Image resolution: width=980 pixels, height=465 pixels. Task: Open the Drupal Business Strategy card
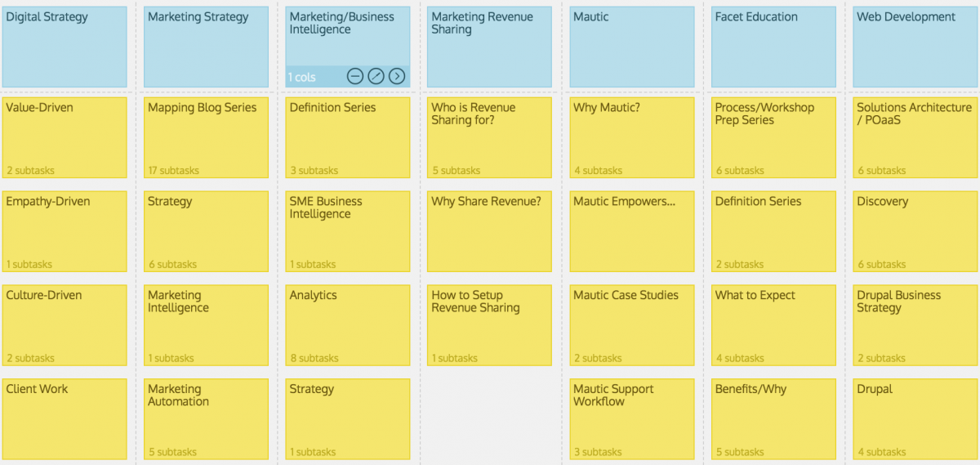coord(915,325)
